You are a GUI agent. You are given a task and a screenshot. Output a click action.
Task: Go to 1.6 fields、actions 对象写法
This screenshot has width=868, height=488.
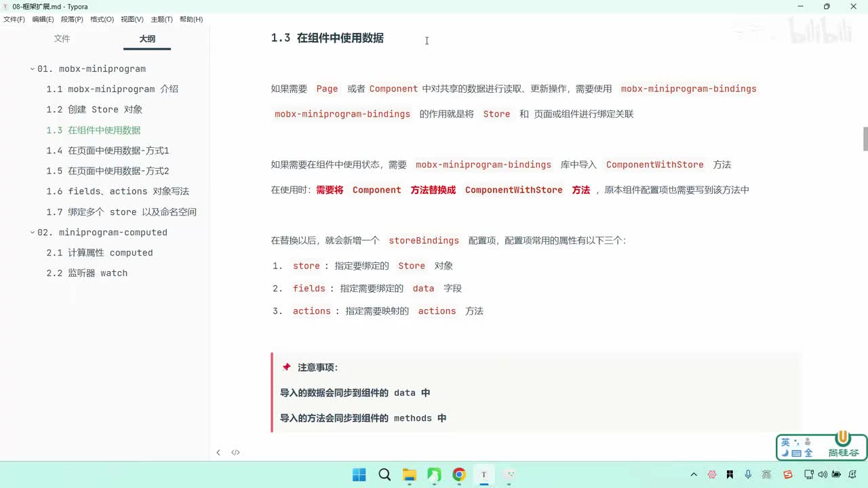tap(117, 191)
